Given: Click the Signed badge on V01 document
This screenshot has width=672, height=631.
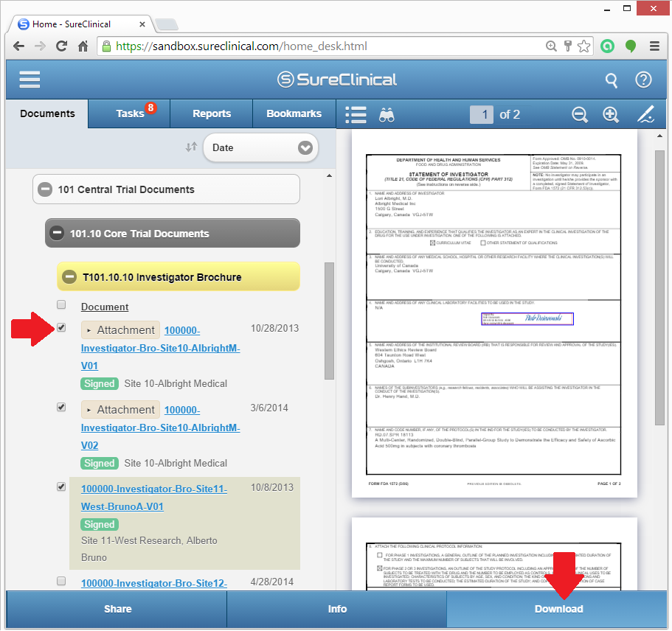Looking at the screenshot, I should [x=100, y=383].
